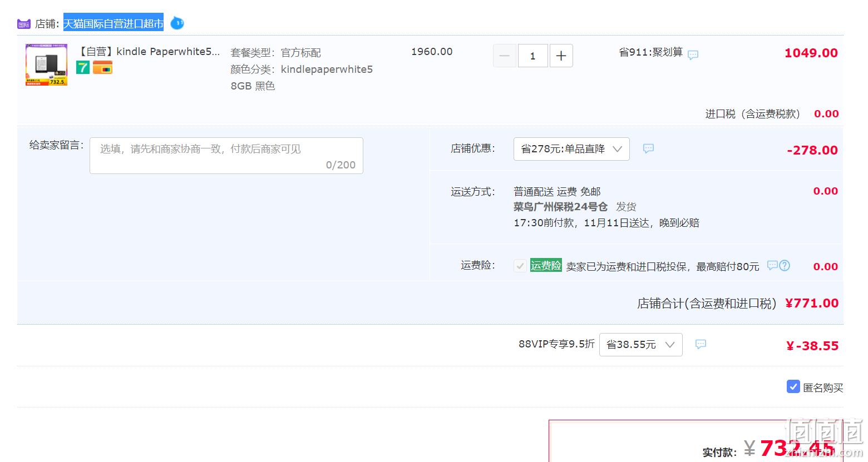The width and height of the screenshot is (868, 462).
Task: Click the red item price 1049.00
Action: point(811,53)
